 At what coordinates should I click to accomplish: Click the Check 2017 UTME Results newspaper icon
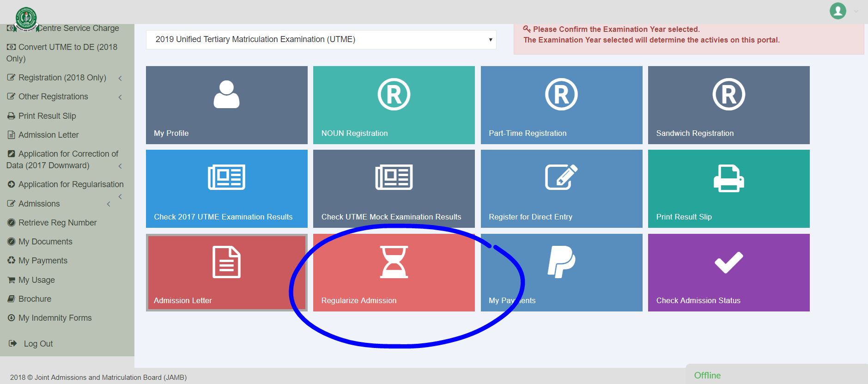[226, 177]
